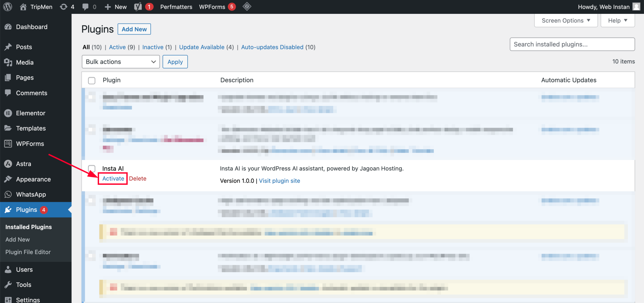
Task: Activate the Insta AI plugin
Action: 113,179
